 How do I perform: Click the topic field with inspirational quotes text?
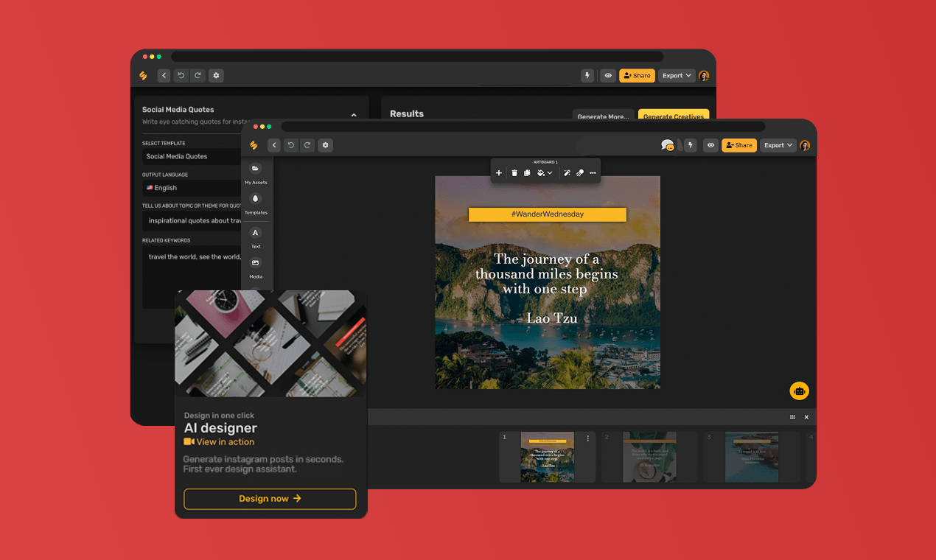point(193,220)
